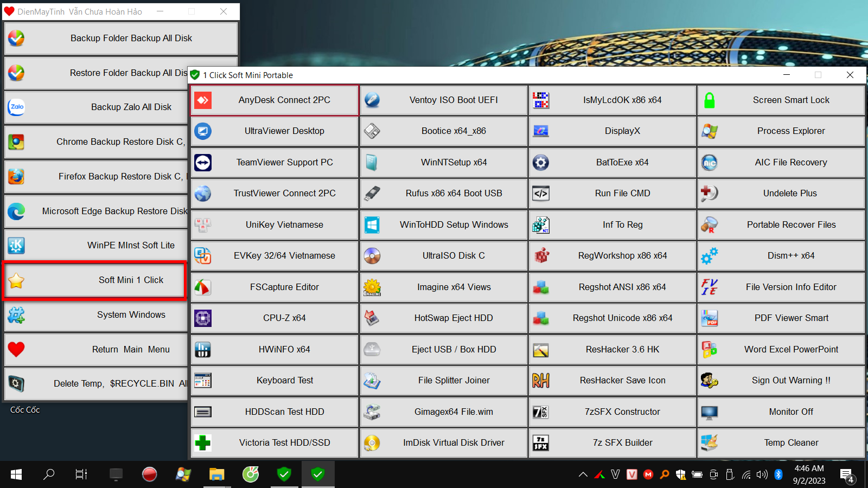The width and height of the screenshot is (868, 488).
Task: Run File Splitter Joiner
Action: (444, 381)
